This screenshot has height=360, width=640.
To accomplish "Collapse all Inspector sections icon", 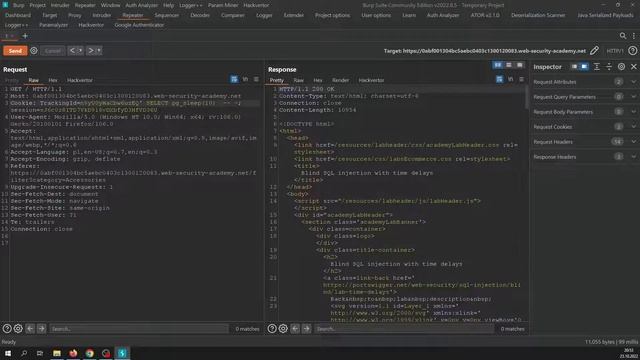I will pos(609,67).
